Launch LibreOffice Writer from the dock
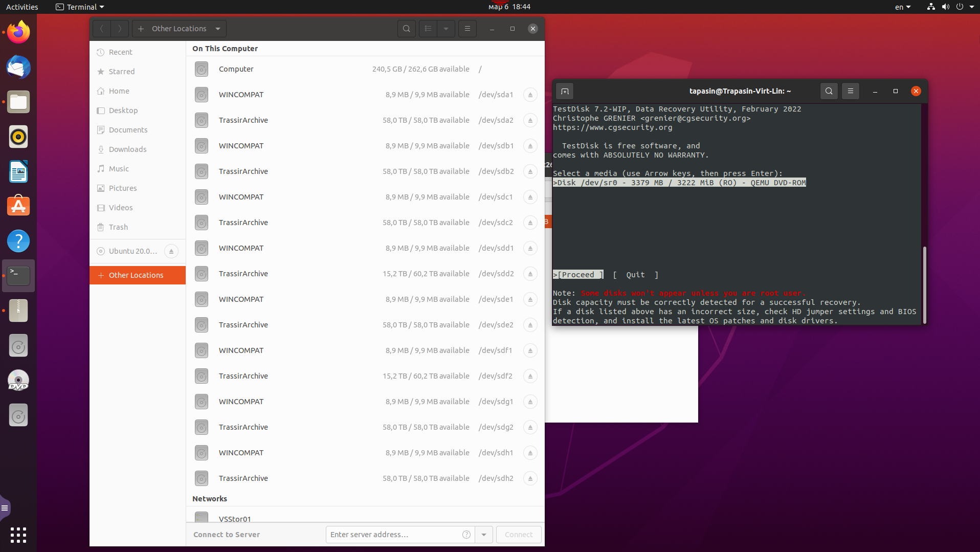 [18, 172]
